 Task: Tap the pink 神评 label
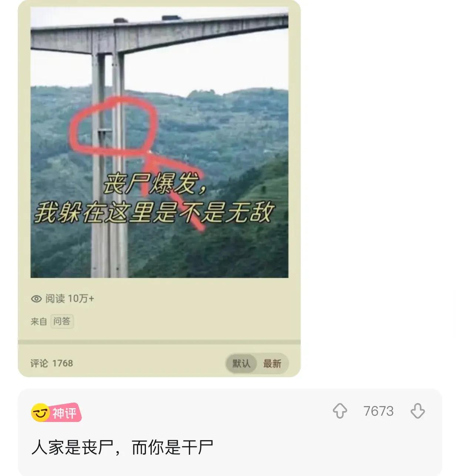(65, 413)
